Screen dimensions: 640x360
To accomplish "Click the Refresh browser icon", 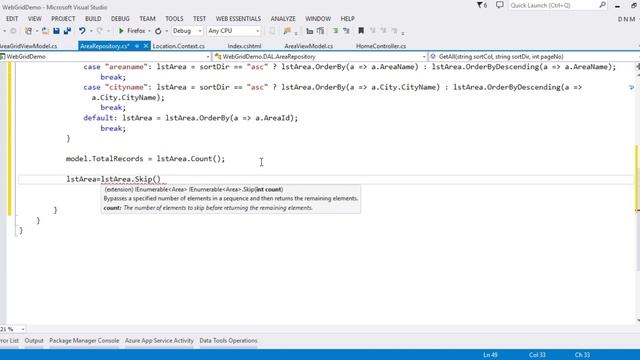I will [158, 31].
